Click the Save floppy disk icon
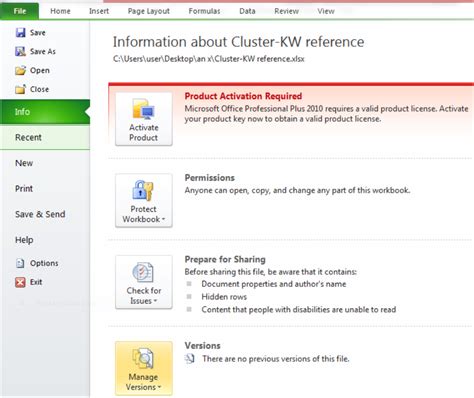474x398 pixels. [21, 32]
